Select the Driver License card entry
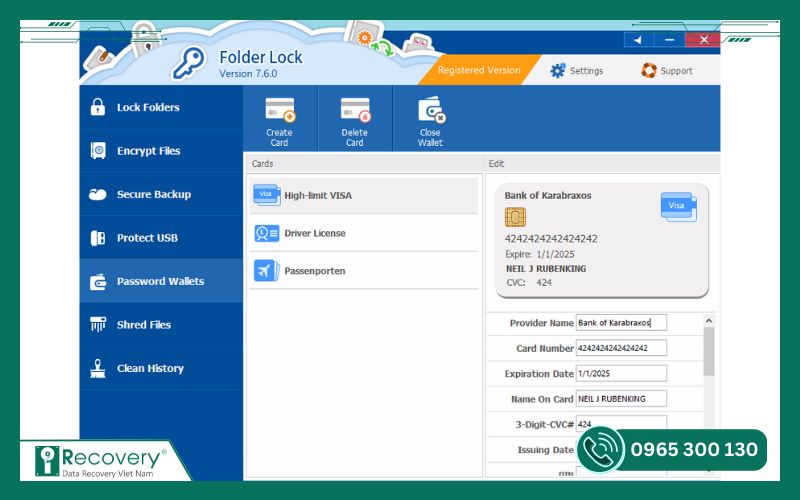 coord(364,233)
